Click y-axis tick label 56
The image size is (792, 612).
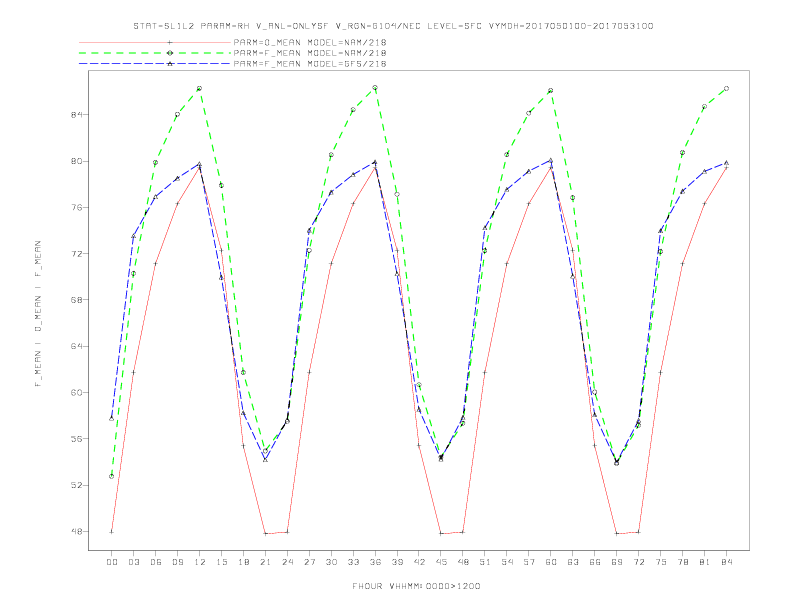click(x=76, y=439)
